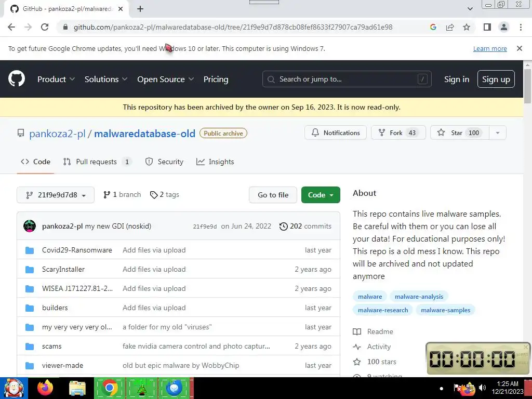Viewport: 532px width, 399px height.
Task: Expand the Open Source menu
Action: tap(166, 79)
